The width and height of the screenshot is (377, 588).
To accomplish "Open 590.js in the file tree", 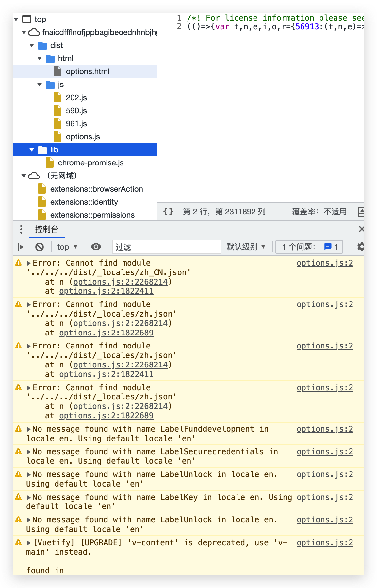I will pos(76,111).
